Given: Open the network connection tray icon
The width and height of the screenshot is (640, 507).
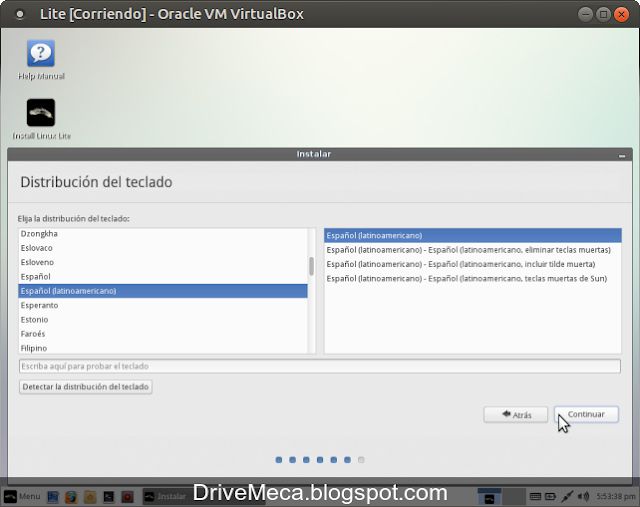Looking at the screenshot, I should pyautogui.click(x=567, y=496).
